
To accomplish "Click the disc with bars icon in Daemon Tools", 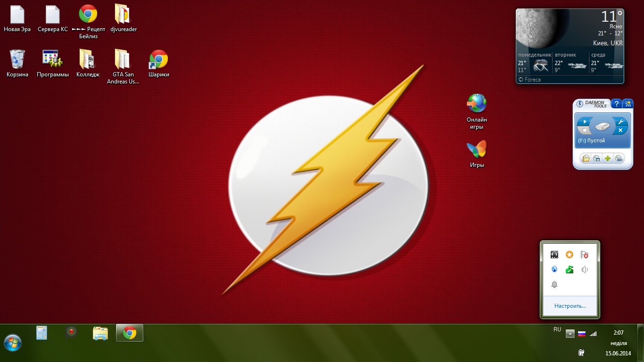I will [619, 158].
